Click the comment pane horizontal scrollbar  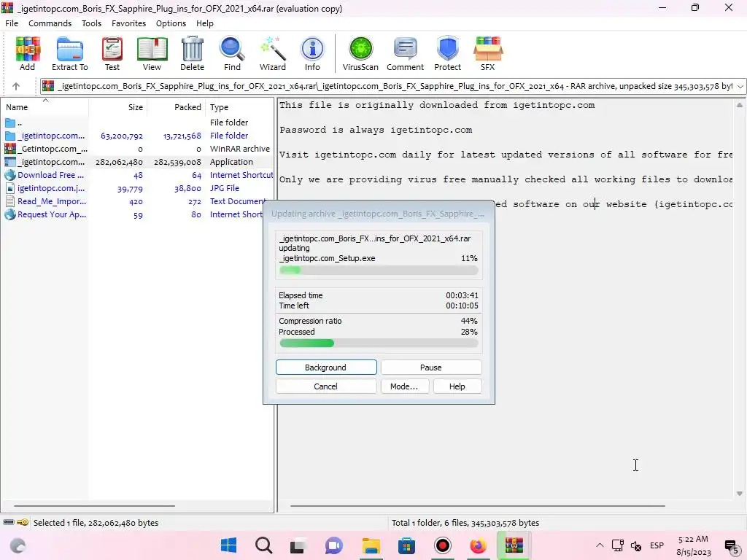477,506
